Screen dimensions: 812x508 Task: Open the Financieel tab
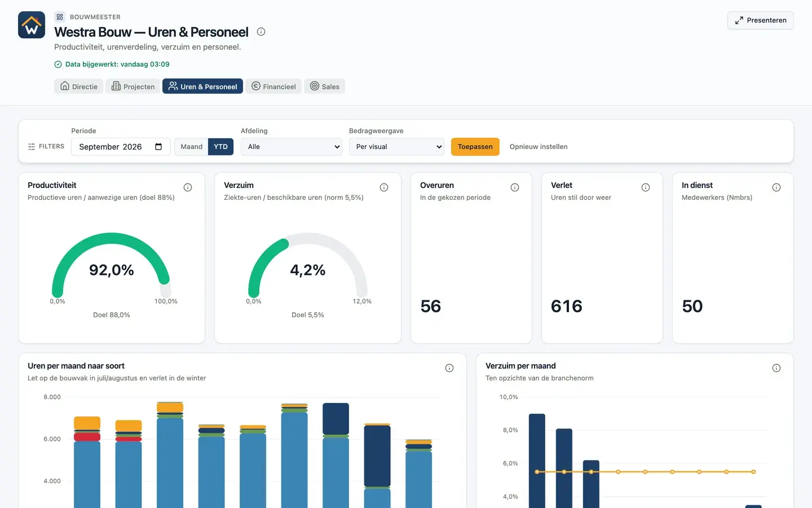pyautogui.click(x=273, y=86)
